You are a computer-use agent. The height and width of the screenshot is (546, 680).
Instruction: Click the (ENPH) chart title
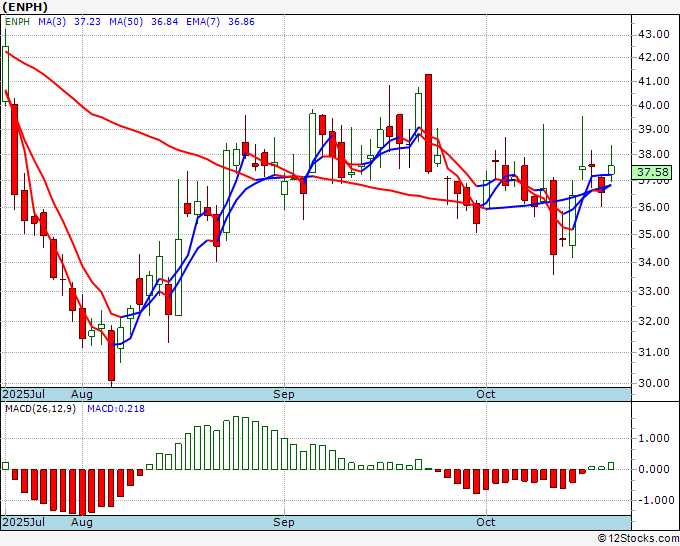click(24, 8)
